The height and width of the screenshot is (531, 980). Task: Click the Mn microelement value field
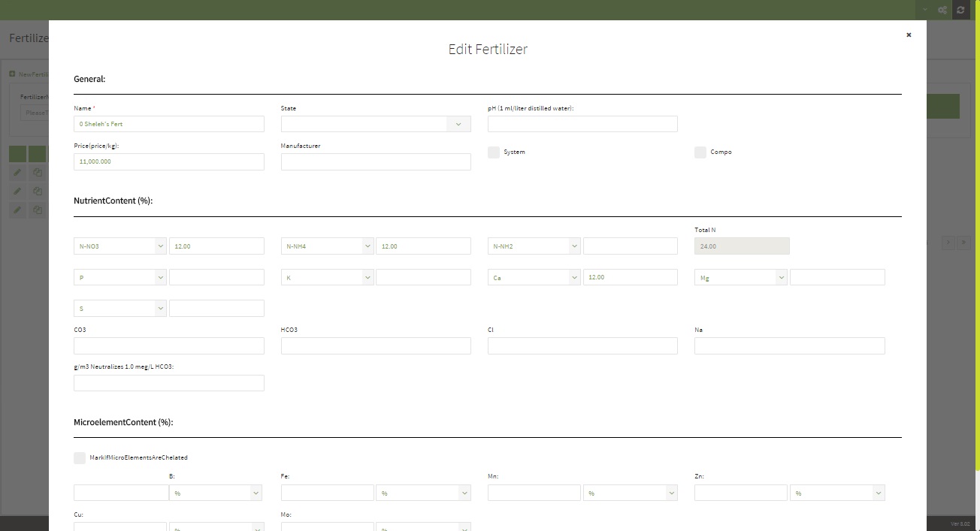534,493
